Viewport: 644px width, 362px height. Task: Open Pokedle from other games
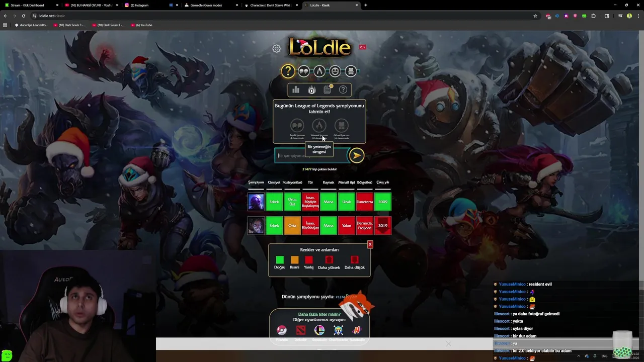click(x=282, y=330)
